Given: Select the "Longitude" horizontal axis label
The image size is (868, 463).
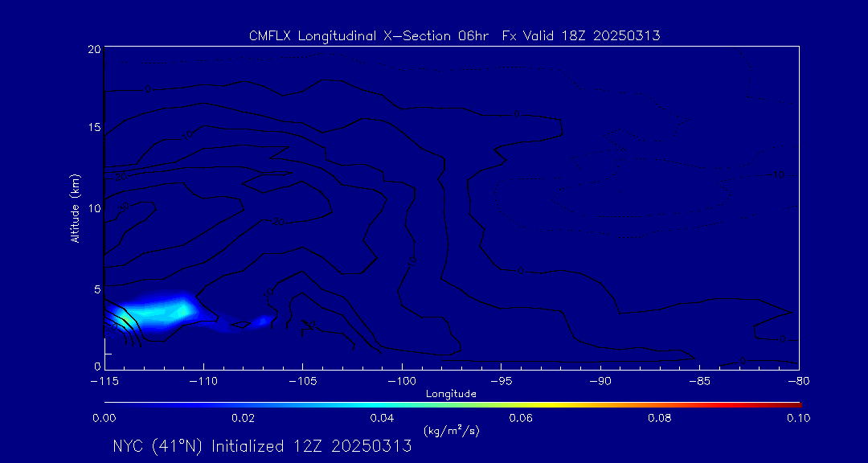Looking at the screenshot, I should point(451,395).
